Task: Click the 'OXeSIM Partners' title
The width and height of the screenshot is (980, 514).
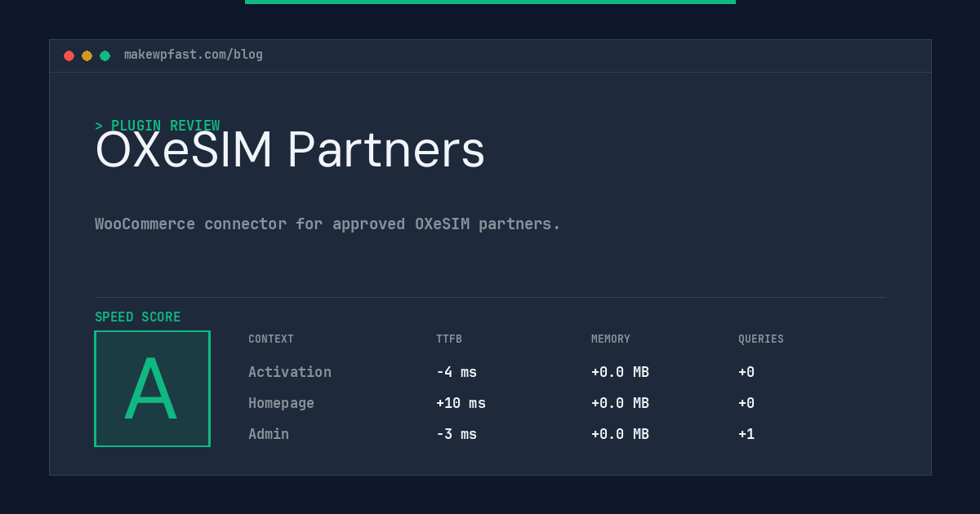Action: pyautogui.click(x=290, y=150)
